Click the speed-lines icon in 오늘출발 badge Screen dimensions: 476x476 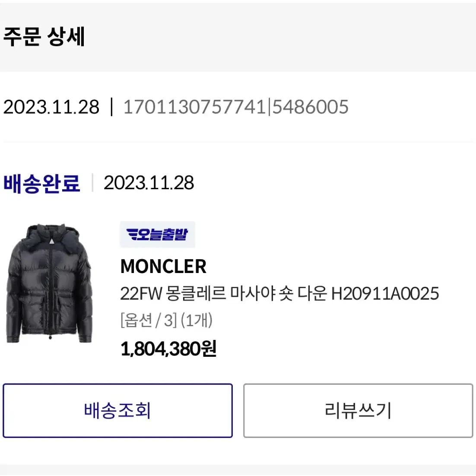coord(132,235)
